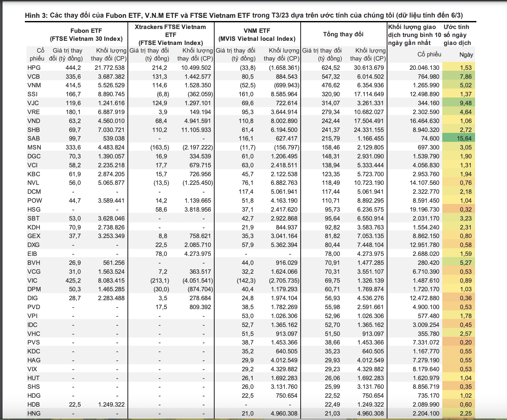507x420 pixels.
Task: Select the VCB stock symbol cell
Action: coord(33,76)
